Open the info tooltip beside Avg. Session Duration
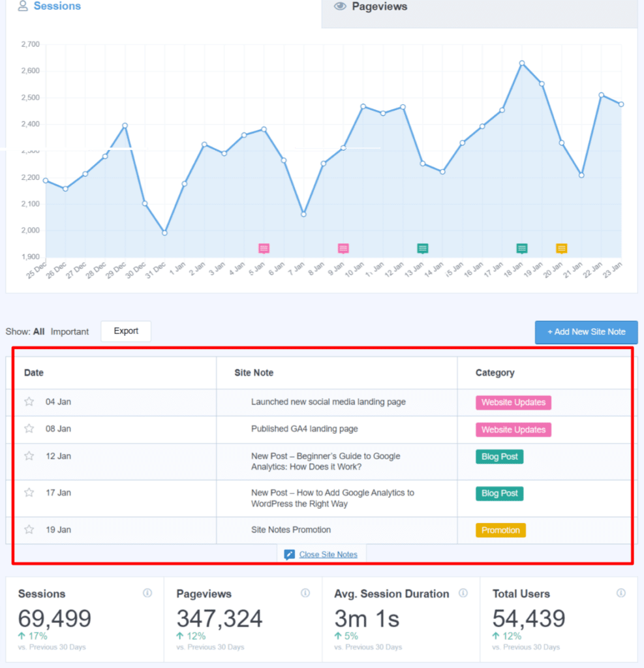Image resolution: width=644 pixels, height=668 pixels. [x=463, y=593]
